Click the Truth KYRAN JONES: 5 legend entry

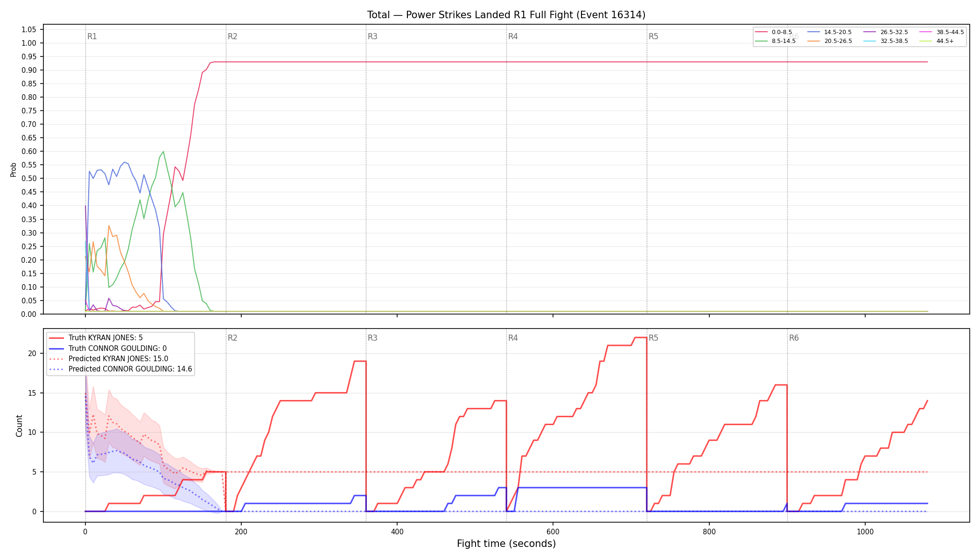pyautogui.click(x=96, y=338)
